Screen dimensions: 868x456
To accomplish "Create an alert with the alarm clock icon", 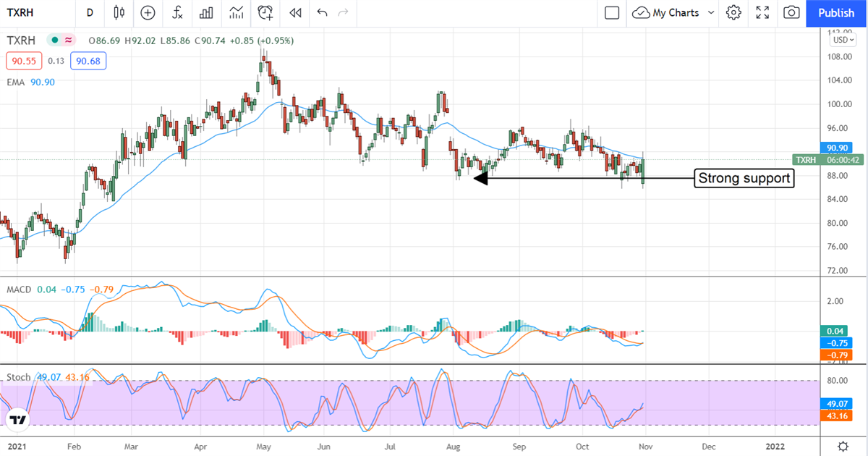I will click(x=266, y=12).
